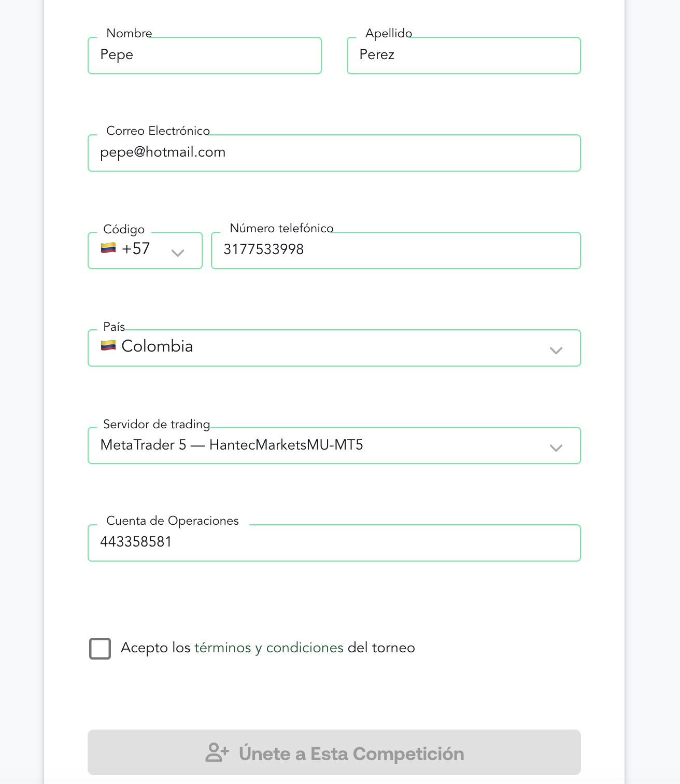The image size is (680, 784).
Task: Focus the Apellido field containing Perez
Action: pyautogui.click(x=464, y=55)
